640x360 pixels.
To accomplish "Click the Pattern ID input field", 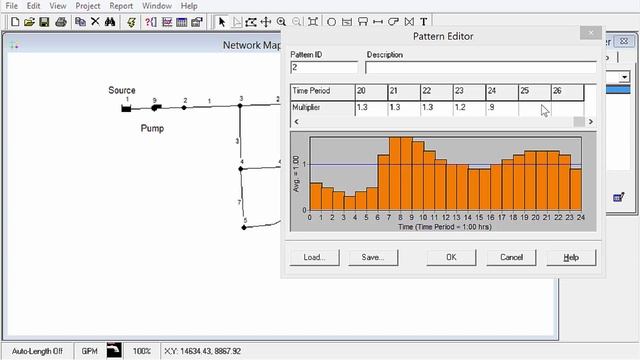I will pyautogui.click(x=324, y=67).
